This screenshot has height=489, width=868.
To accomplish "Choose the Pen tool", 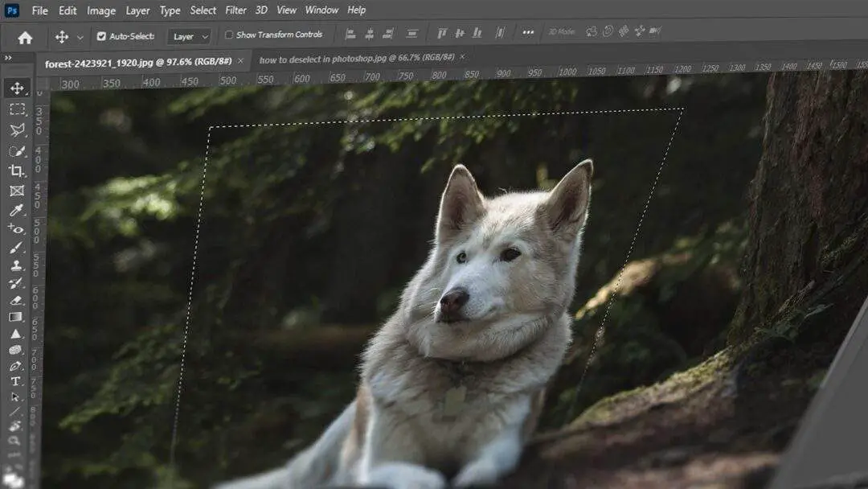I will tap(16, 366).
